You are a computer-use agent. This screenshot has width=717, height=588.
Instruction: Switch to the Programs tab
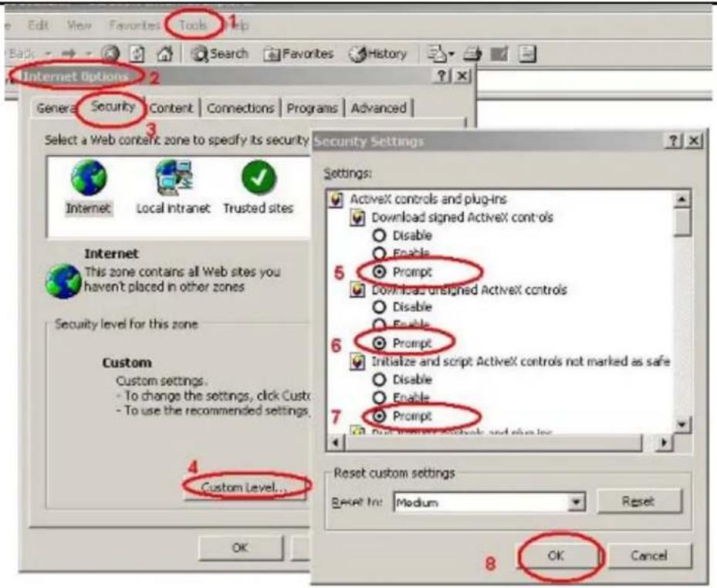[312, 108]
